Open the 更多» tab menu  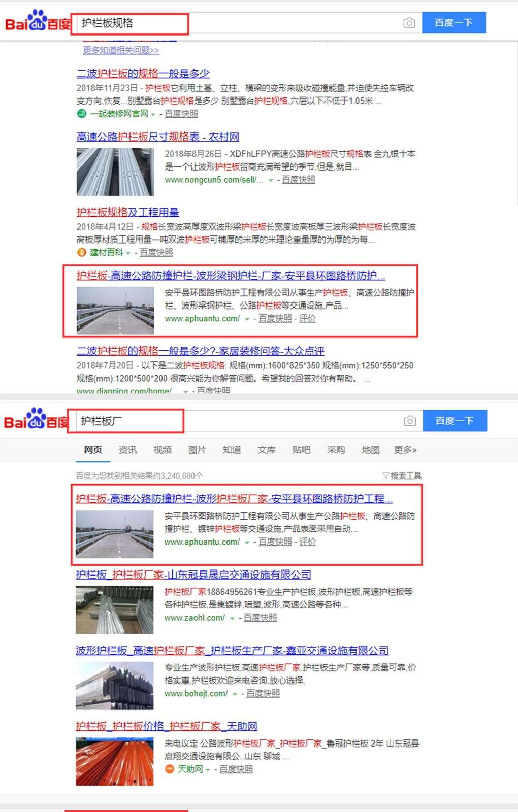tap(405, 450)
